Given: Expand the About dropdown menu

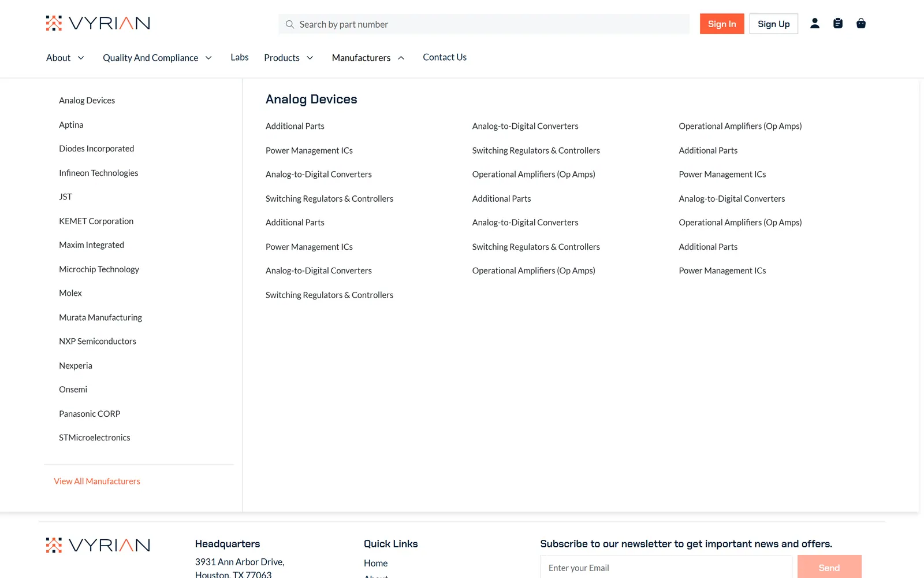Looking at the screenshot, I should pos(65,58).
